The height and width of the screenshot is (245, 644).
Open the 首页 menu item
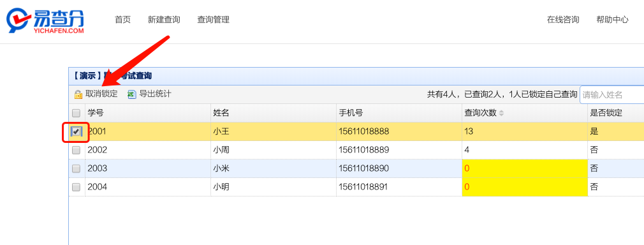tap(122, 20)
